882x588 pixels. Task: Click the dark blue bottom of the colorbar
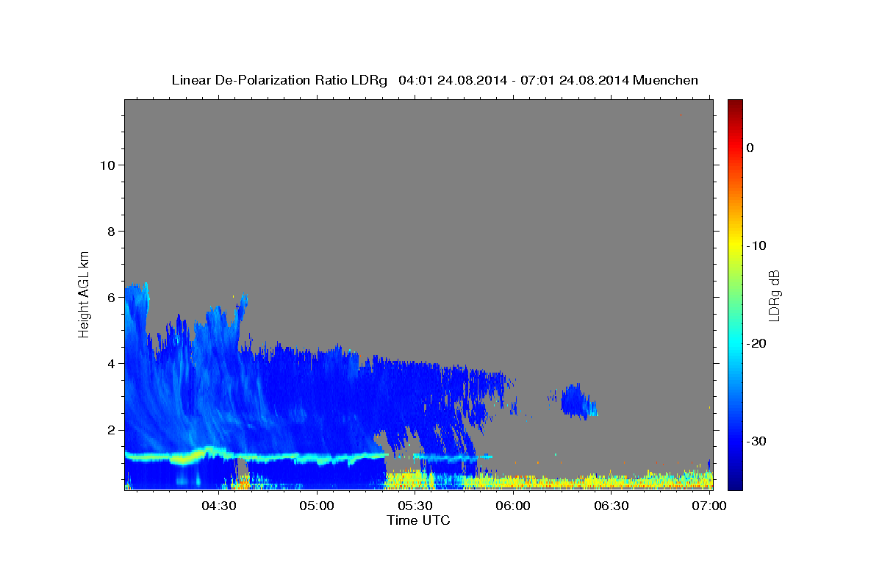pos(735,481)
